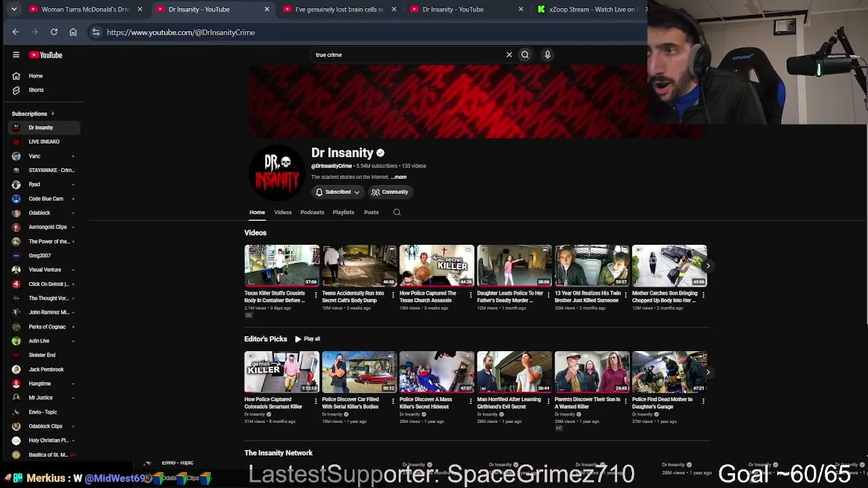Open Code Blue Cam channel in sidebar
Image resolution: width=868 pixels, height=488 pixels.
tap(44, 199)
